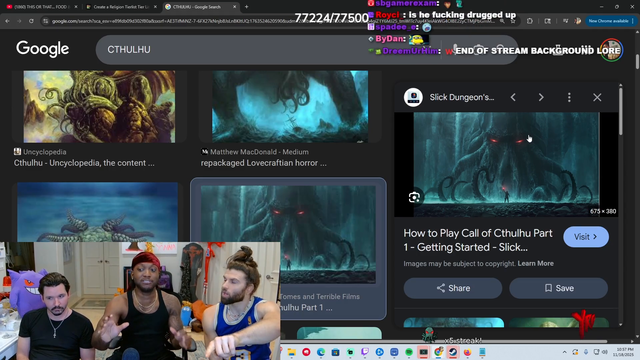Open the Google logo homepage link
Screen dimensions: 640x360
tap(42, 49)
